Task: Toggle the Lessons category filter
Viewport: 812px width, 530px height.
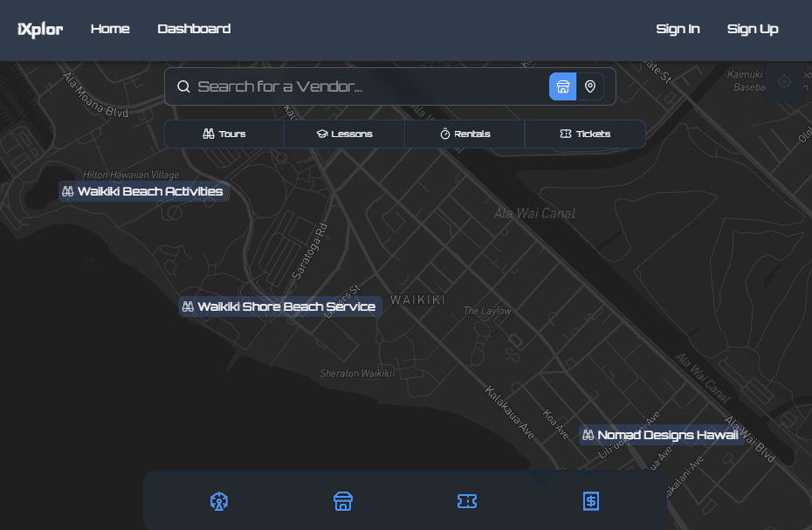Action: (344, 134)
